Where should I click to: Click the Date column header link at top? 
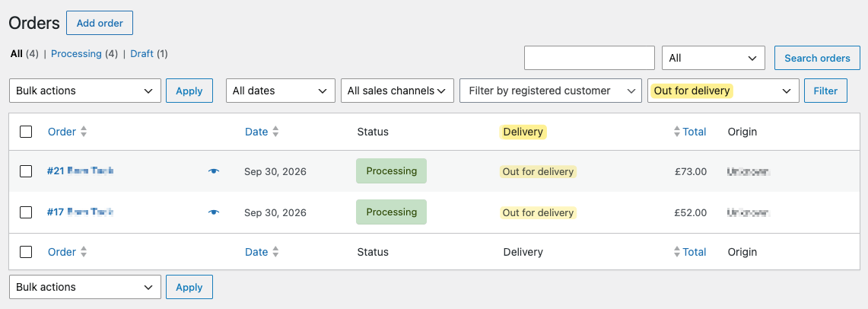tap(256, 132)
